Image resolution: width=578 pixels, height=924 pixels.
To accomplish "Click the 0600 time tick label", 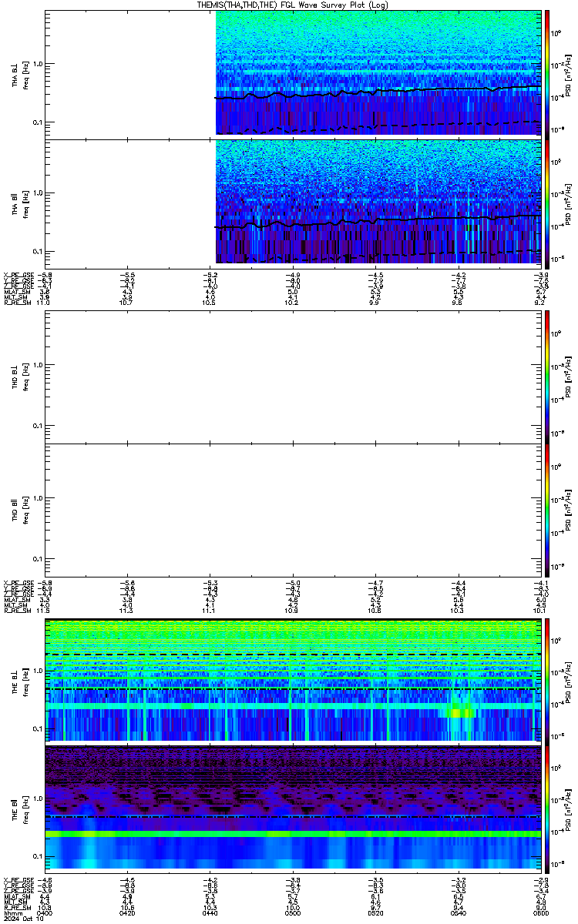I will (539, 912).
